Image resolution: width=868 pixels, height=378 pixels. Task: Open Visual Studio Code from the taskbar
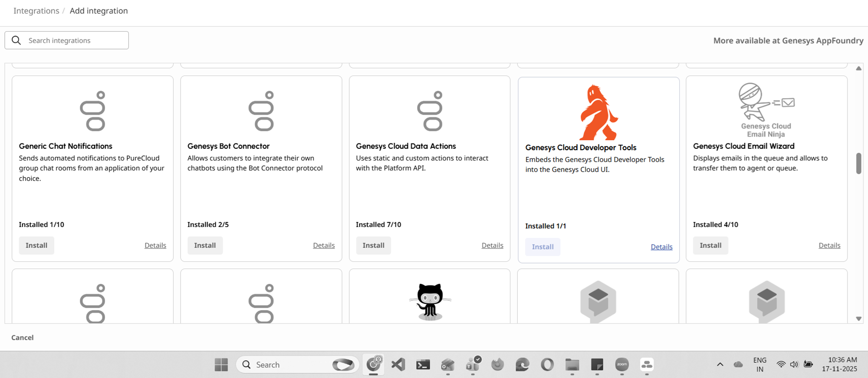[x=398, y=365]
